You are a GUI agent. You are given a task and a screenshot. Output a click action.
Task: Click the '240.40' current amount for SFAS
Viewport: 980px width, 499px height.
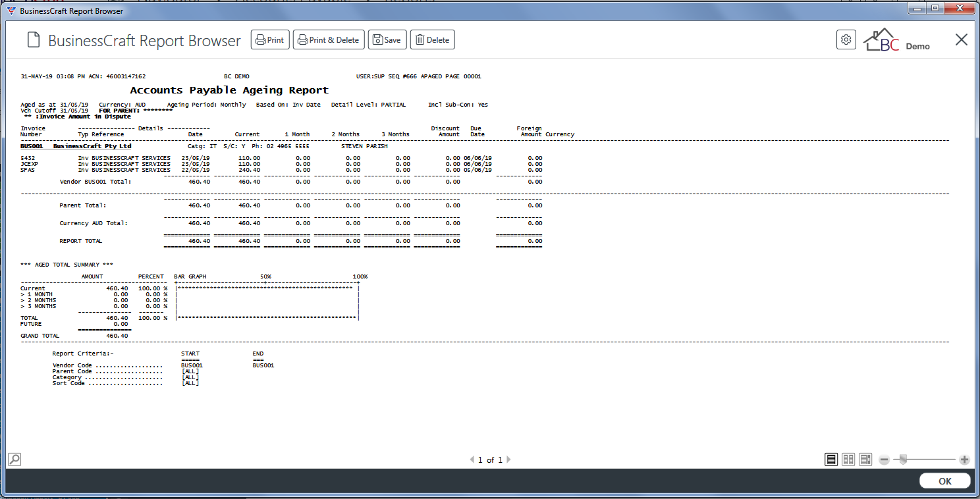tap(249, 170)
